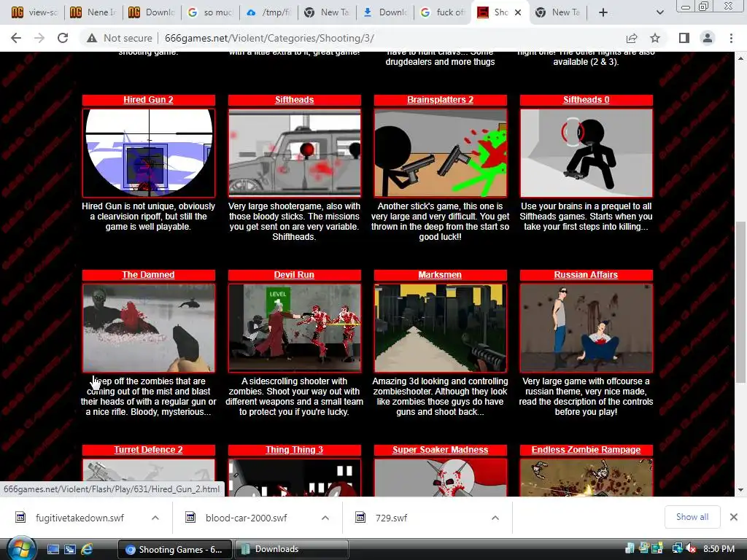Screen dimensions: 747x560
Task: Click the scrollbar down arrow
Action: [740, 489]
